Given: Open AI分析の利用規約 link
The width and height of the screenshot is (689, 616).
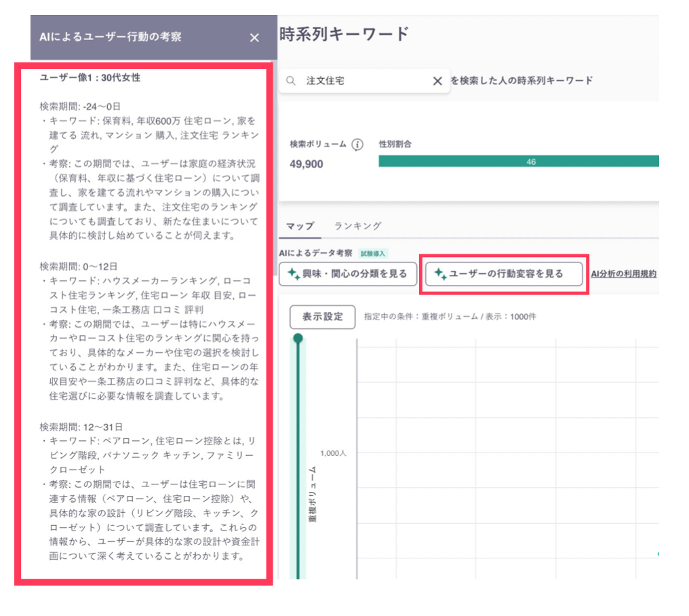Looking at the screenshot, I should pos(623,274).
